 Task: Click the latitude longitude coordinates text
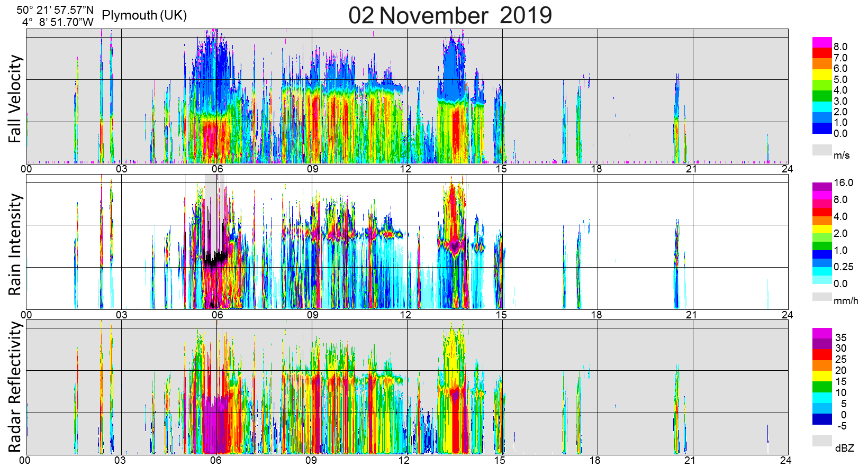[55, 16]
